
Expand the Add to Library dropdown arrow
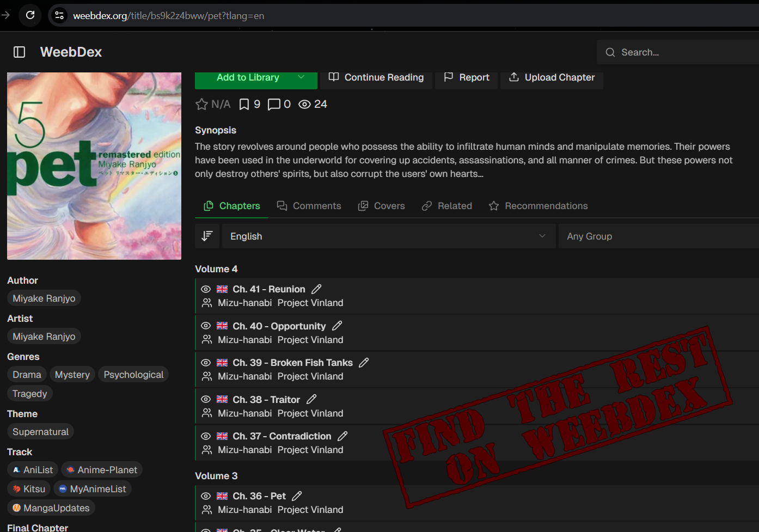point(301,77)
